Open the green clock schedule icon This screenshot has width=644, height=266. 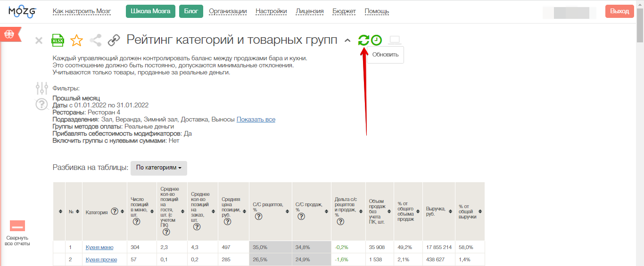coord(376,40)
